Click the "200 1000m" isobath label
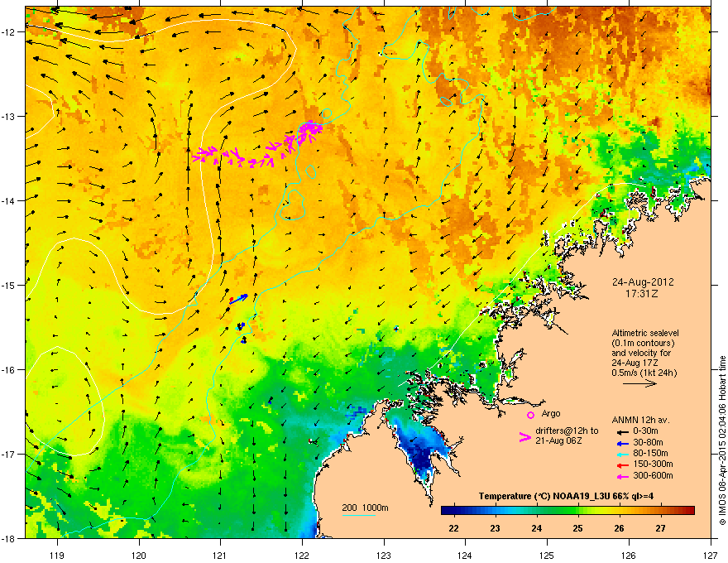 click(x=365, y=508)
